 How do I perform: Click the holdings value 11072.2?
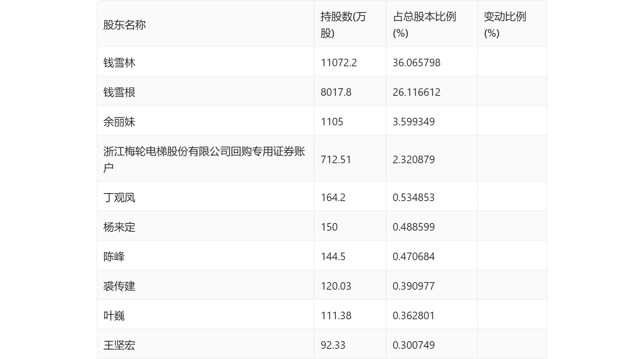click(x=339, y=62)
